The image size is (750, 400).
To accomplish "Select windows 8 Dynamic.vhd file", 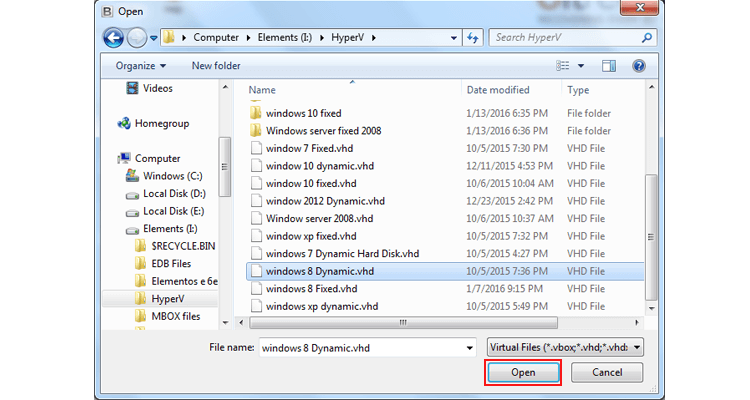I will tap(320, 271).
